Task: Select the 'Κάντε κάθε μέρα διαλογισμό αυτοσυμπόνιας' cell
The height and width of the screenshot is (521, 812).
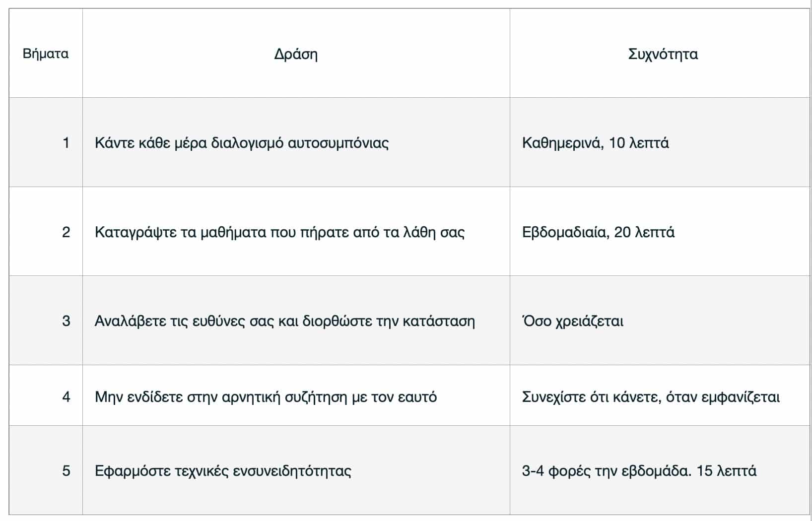Action: coord(241,143)
